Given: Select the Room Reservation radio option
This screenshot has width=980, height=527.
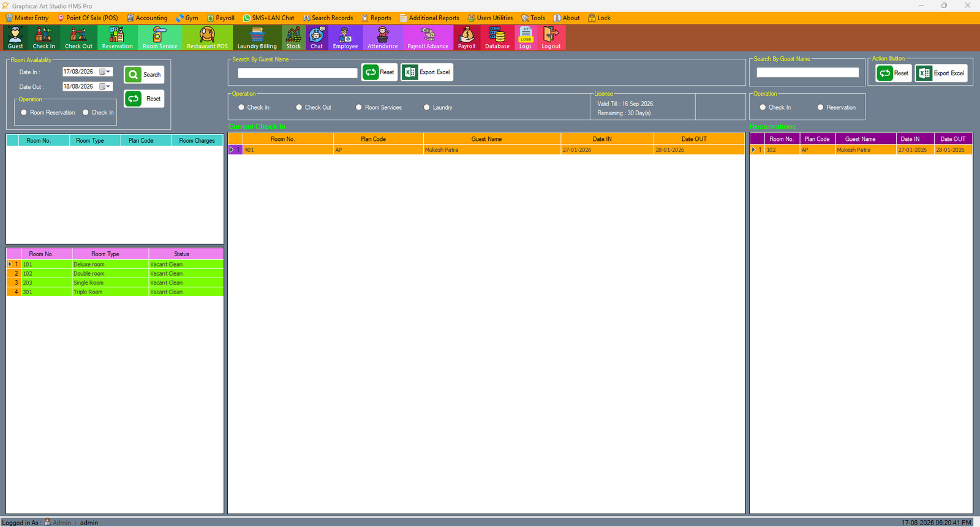Looking at the screenshot, I should (x=48, y=113).
